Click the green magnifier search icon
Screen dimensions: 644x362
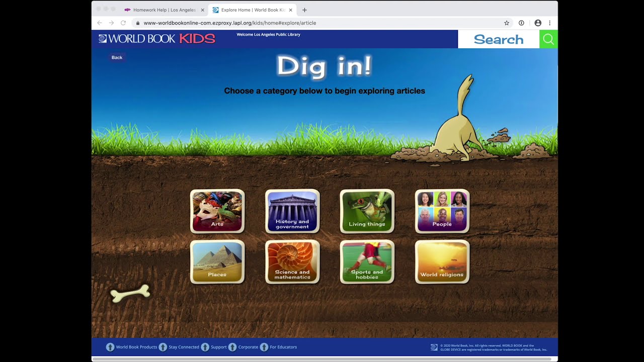click(x=548, y=39)
